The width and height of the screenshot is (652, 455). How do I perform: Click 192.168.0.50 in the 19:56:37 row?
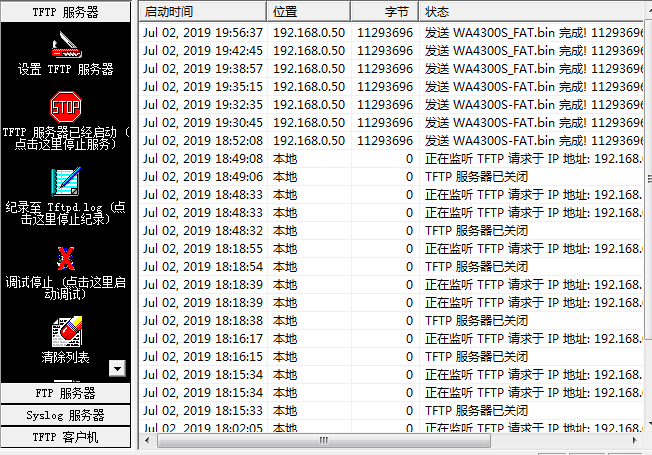pyautogui.click(x=309, y=32)
